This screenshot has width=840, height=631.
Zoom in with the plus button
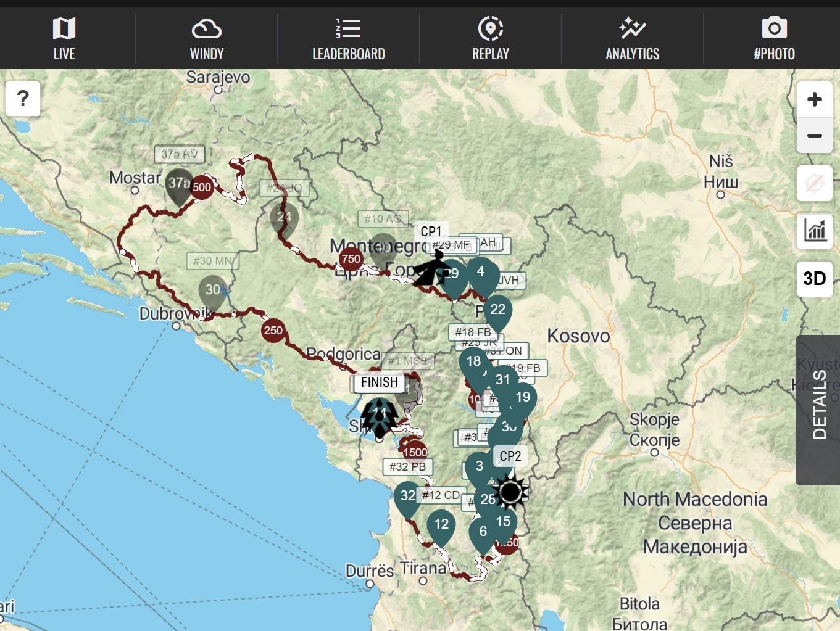(x=814, y=99)
